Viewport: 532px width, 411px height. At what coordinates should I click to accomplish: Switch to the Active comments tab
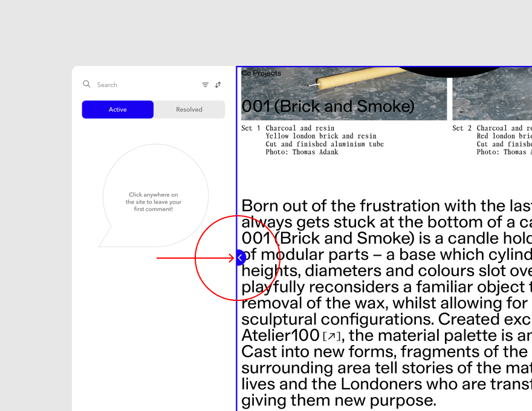point(118,109)
